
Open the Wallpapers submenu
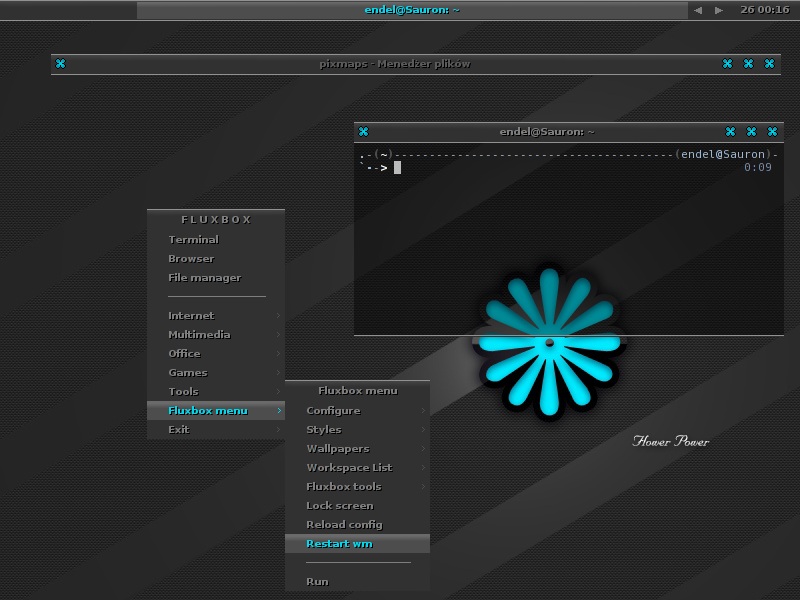point(357,448)
